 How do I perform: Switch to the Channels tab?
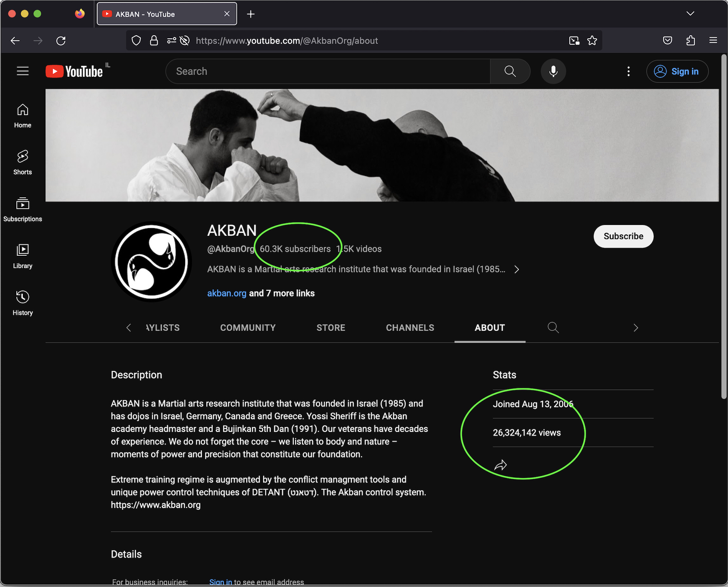pyautogui.click(x=410, y=328)
